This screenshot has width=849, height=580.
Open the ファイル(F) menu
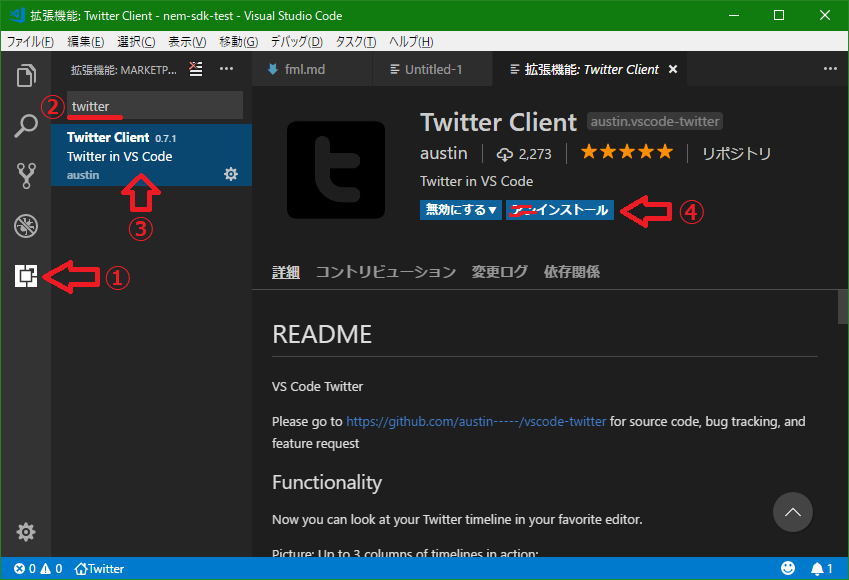pyautogui.click(x=30, y=42)
